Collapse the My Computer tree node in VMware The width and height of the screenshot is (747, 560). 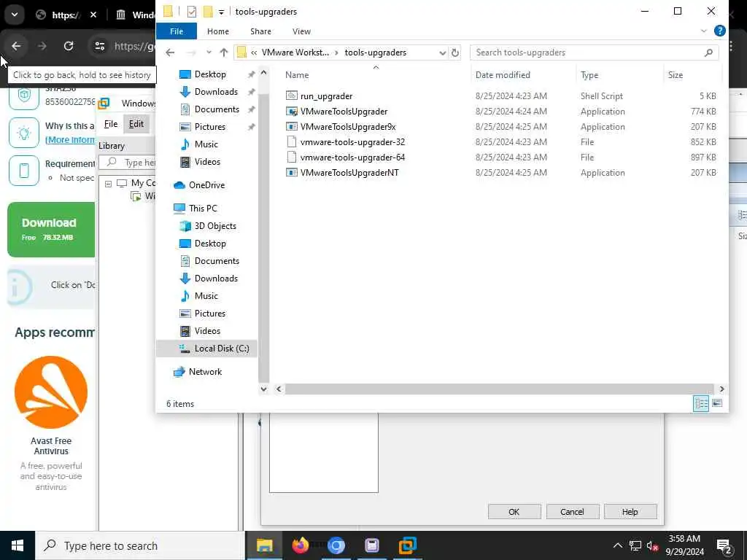coord(108,184)
